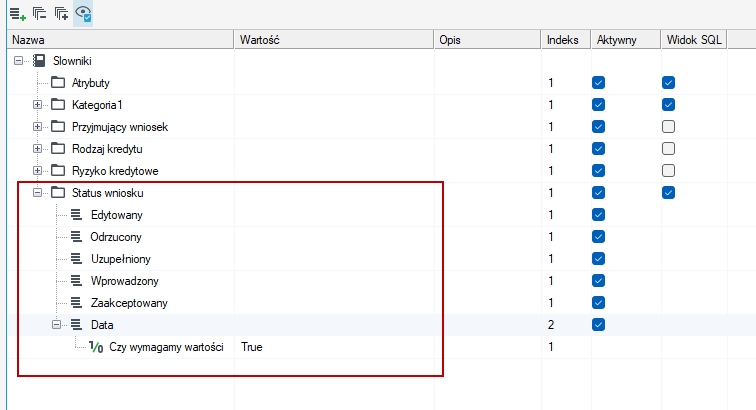756x410 pixels.
Task: Select the Wprowadzony status item
Action: (x=125, y=281)
